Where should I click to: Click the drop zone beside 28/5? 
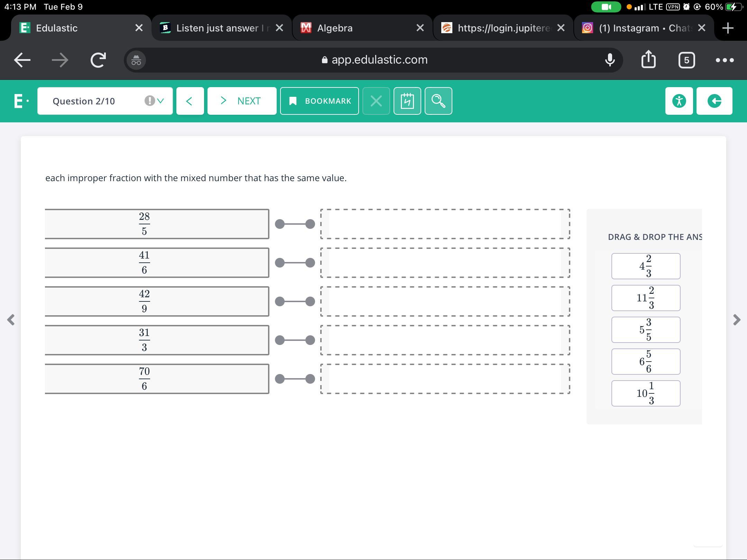point(445,224)
